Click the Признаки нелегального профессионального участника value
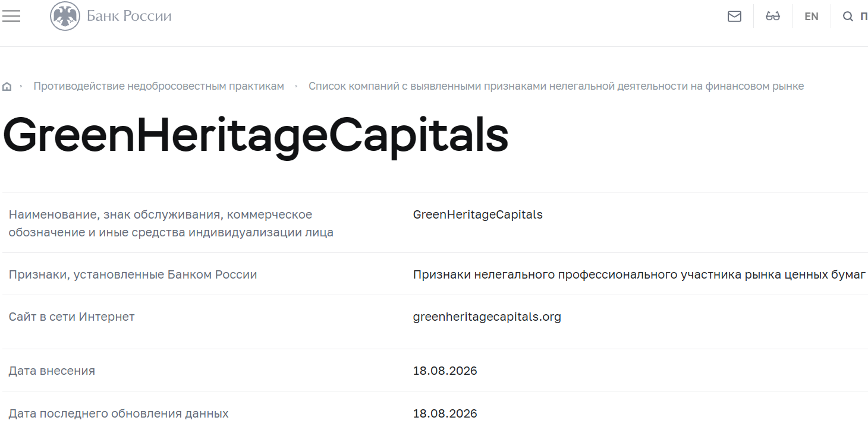Image resolution: width=868 pixels, height=433 pixels. [639, 274]
